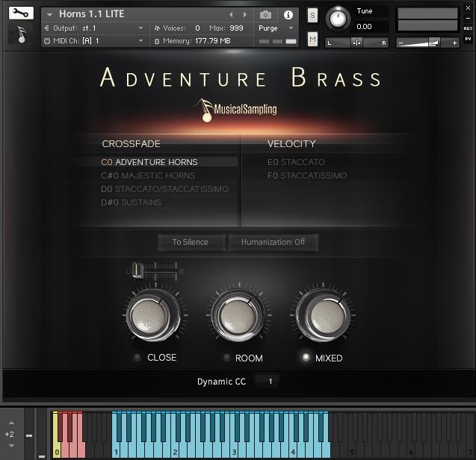Mute the instrument with M button
This screenshot has width=476, height=460.
point(312,39)
